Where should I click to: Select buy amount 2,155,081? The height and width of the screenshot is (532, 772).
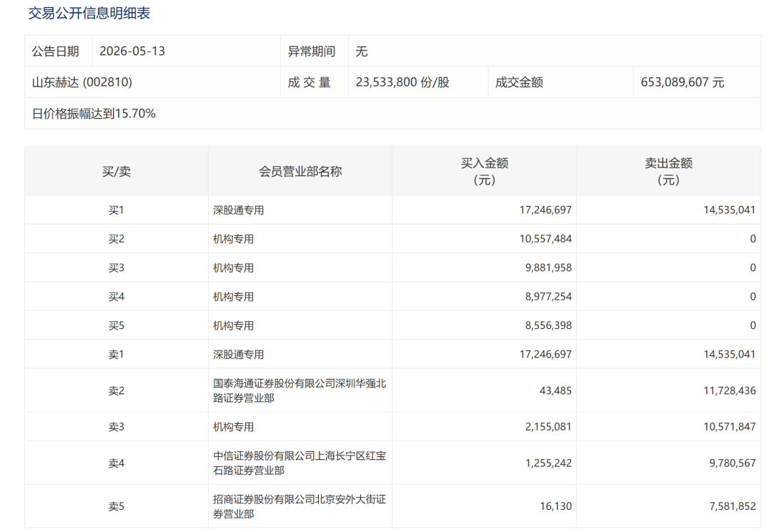[548, 427]
